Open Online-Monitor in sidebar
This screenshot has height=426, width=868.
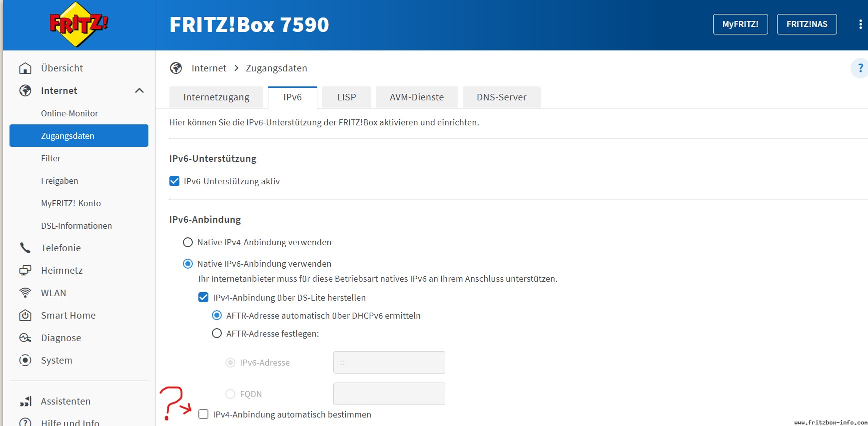69,113
